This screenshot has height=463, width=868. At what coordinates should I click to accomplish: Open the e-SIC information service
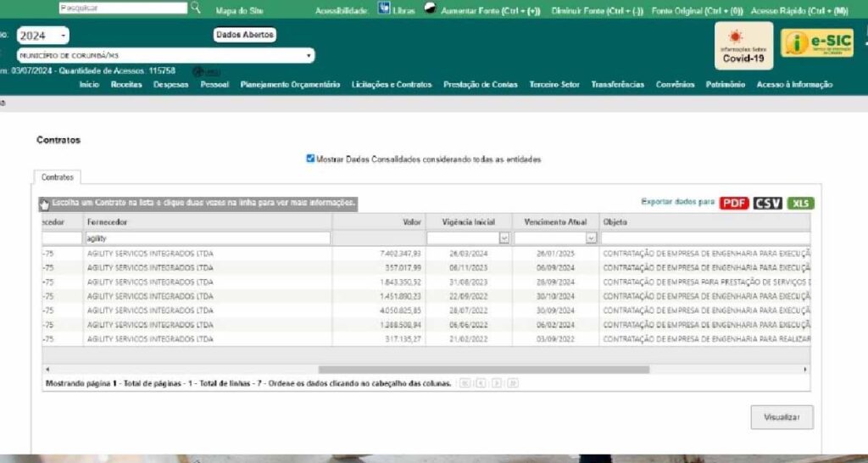(x=817, y=43)
